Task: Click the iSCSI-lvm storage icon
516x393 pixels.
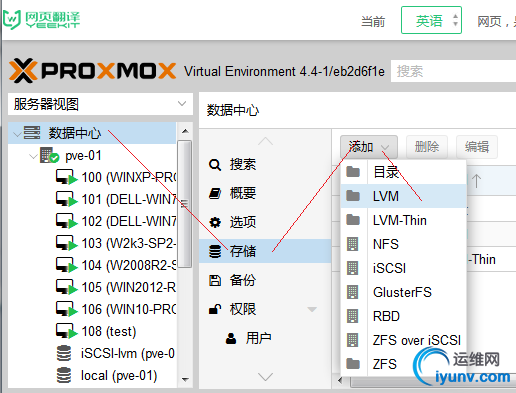Action: click(x=64, y=353)
